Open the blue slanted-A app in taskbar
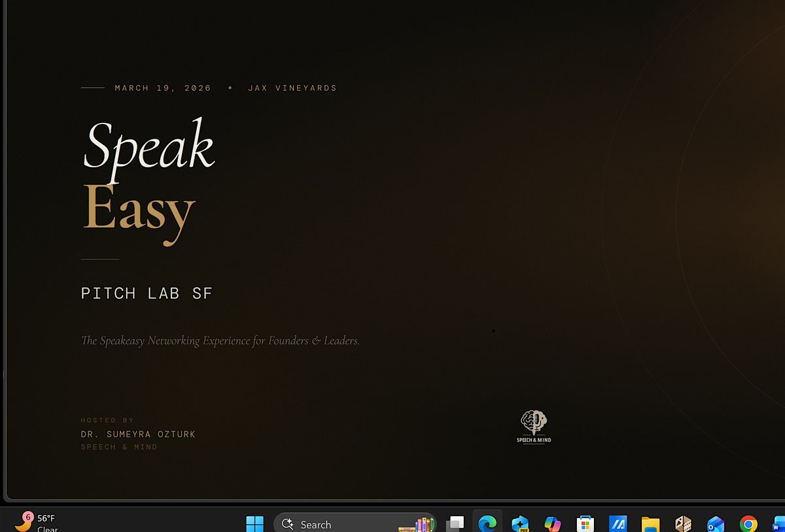This screenshot has width=785, height=532. [618, 524]
